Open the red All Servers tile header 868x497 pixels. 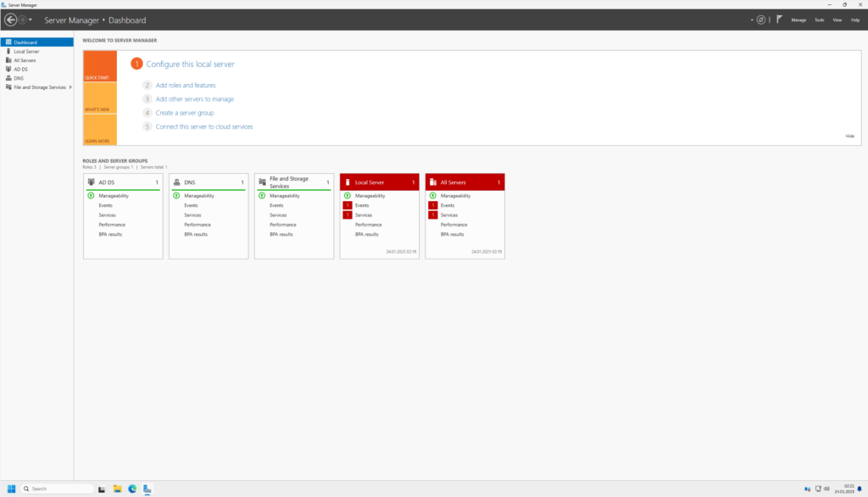tap(465, 182)
